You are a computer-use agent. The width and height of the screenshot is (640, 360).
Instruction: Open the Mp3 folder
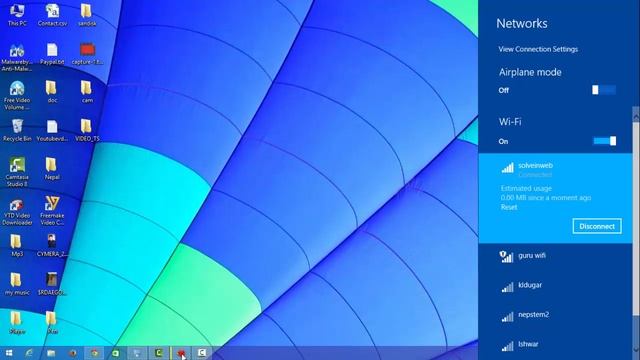(17, 245)
